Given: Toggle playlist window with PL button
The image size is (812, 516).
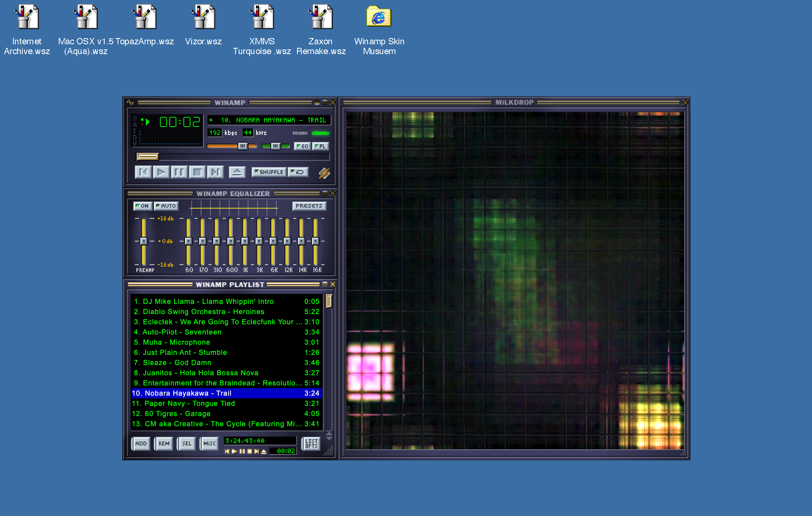Looking at the screenshot, I should point(320,146).
